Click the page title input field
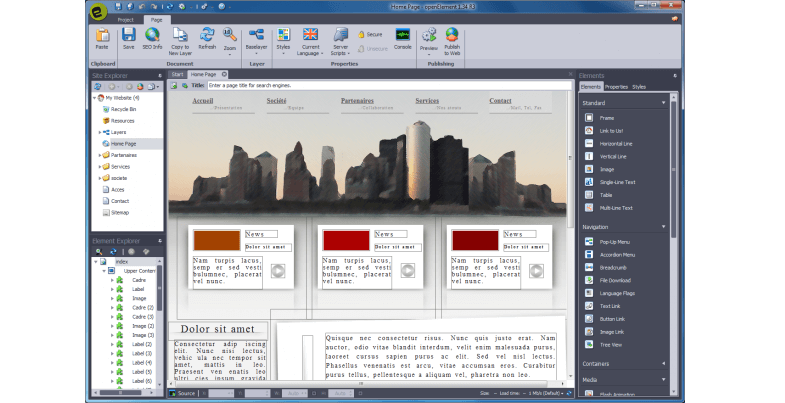 [x=389, y=86]
